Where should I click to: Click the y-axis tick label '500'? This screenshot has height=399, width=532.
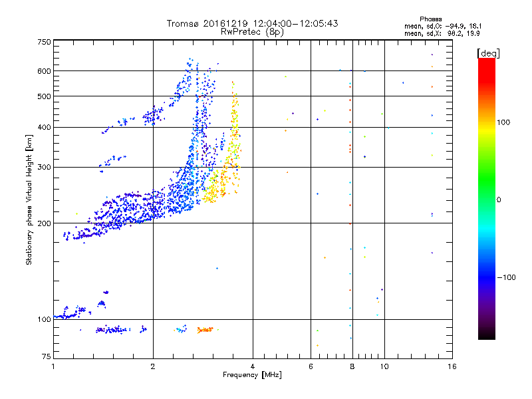45,96
